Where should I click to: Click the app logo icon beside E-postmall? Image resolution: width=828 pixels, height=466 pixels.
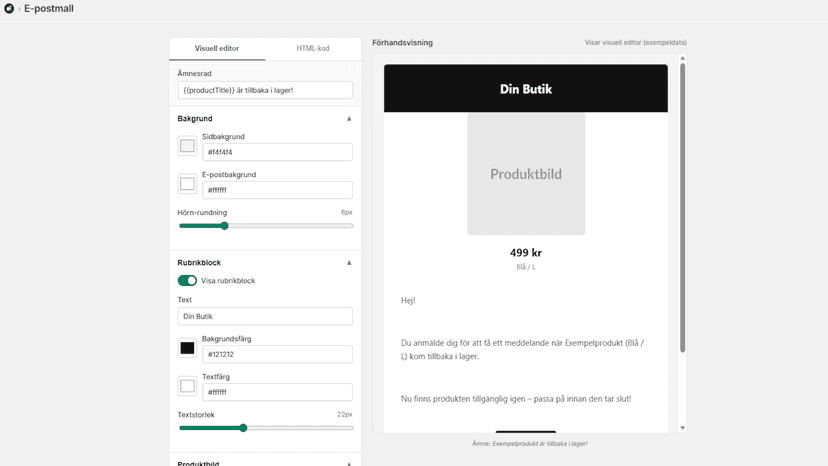(x=9, y=8)
